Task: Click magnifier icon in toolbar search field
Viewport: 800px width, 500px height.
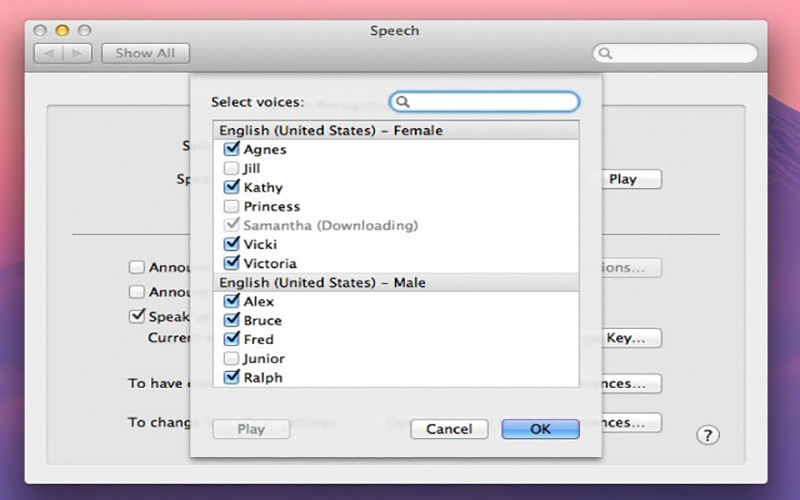Action: (606, 54)
